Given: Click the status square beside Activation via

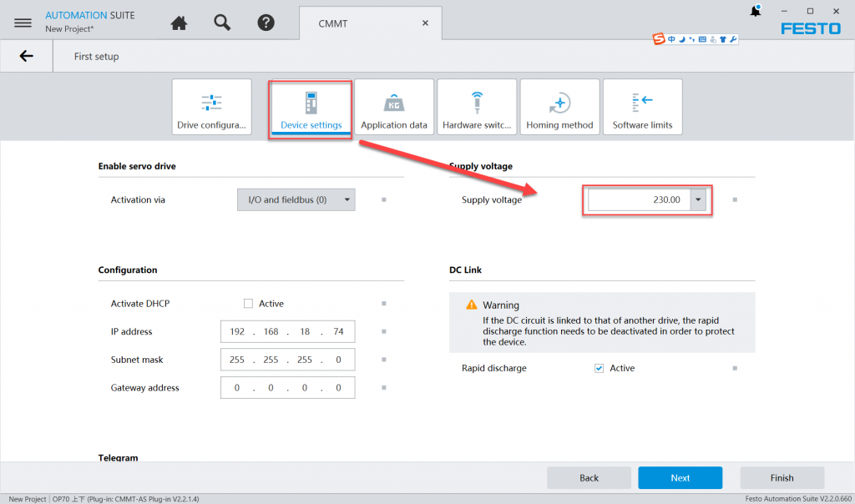Looking at the screenshot, I should (384, 200).
